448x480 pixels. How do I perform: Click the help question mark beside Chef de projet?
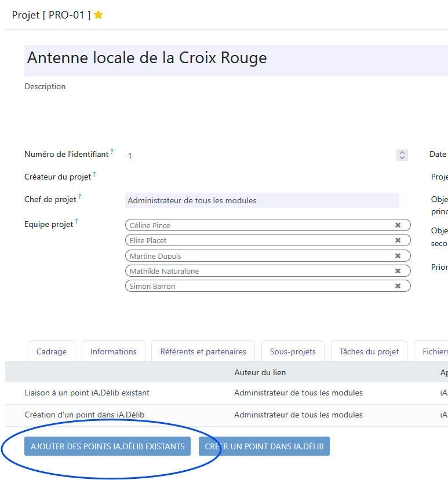pyautogui.click(x=79, y=196)
